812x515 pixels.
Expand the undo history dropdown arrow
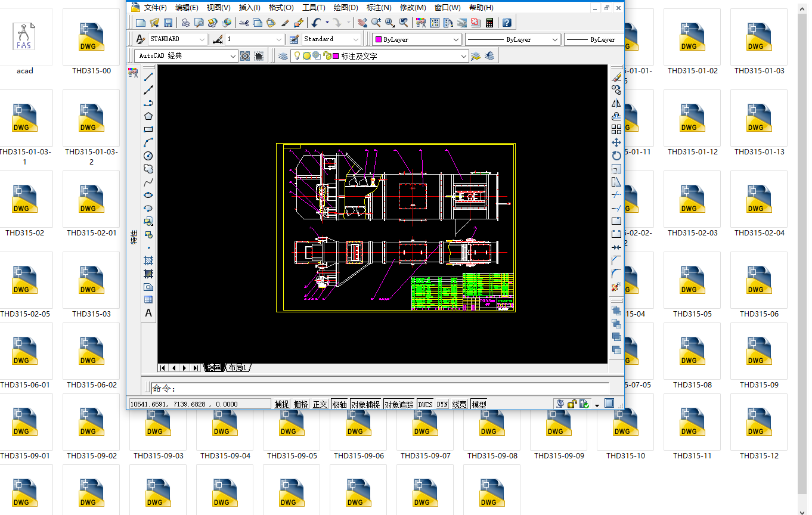(327, 23)
